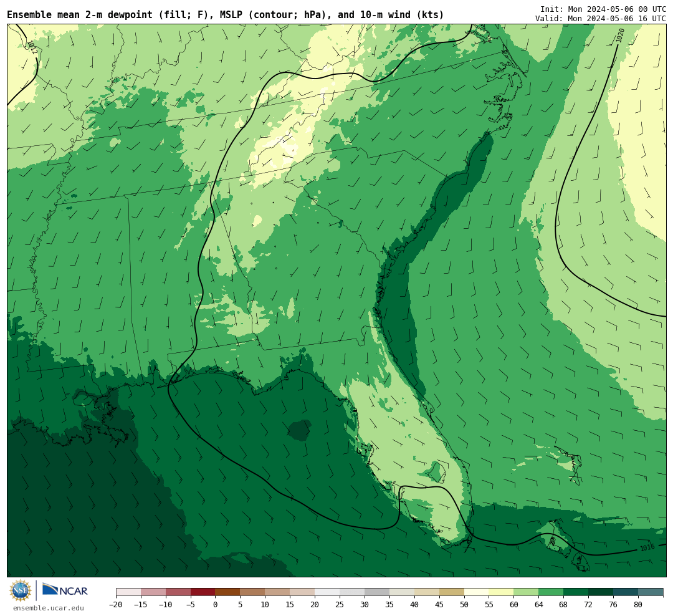This screenshot has height=616, width=673.
Task: Pick the color swatch between -15 and -10
Action: 153,592
